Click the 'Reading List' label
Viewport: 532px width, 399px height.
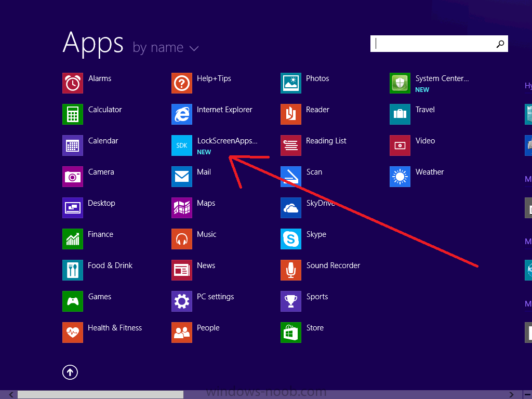[326, 141]
